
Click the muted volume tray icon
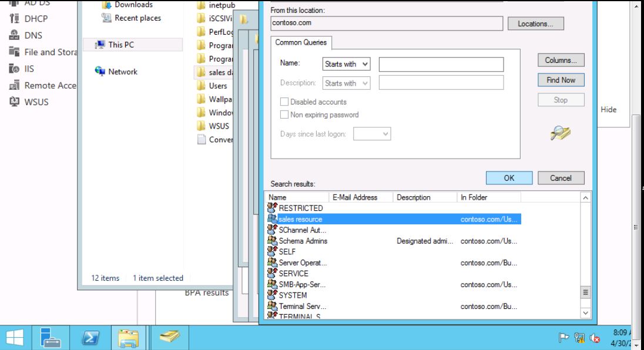pos(595,338)
